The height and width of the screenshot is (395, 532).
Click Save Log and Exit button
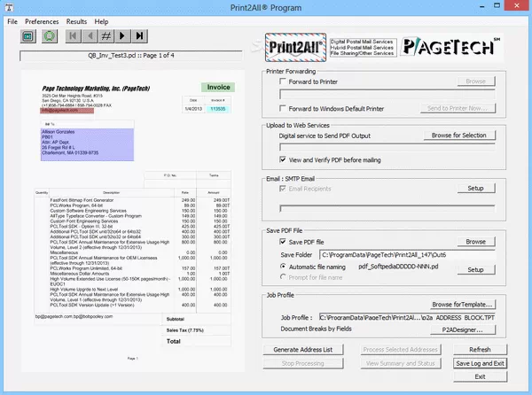click(480, 363)
